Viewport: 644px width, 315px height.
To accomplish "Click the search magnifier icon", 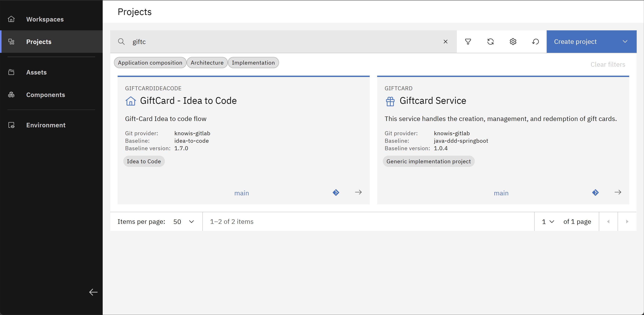I will click(x=121, y=42).
